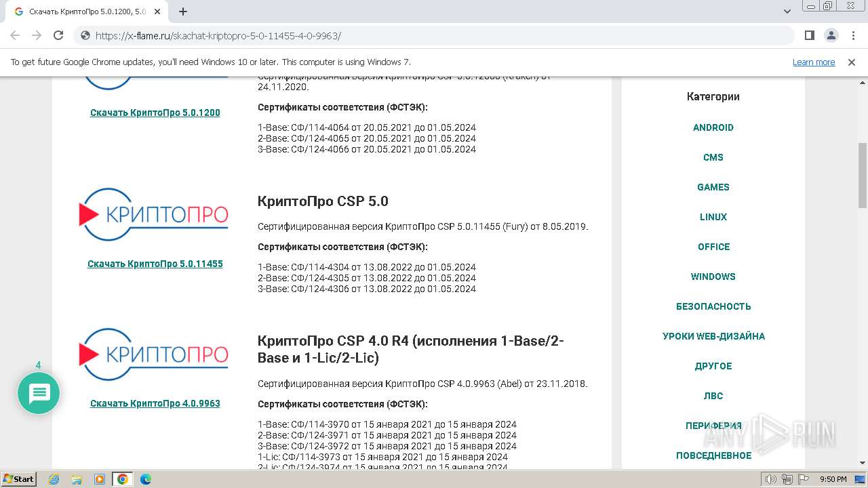Open clock showing 9:50 PM

pos(833,479)
